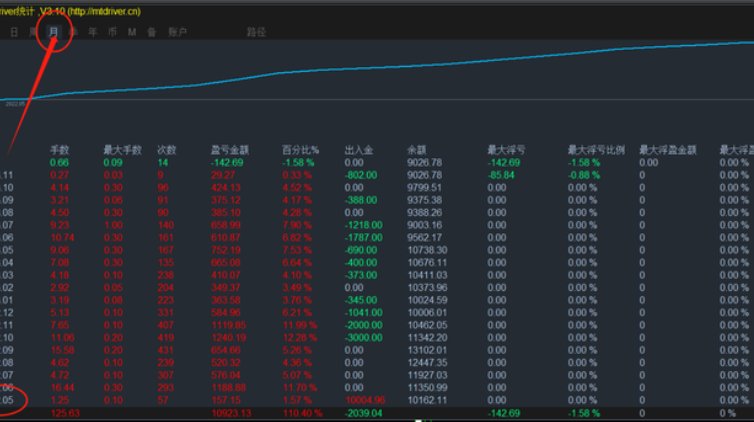
Task: Click the balance value 10411.03
Action: tap(427, 275)
